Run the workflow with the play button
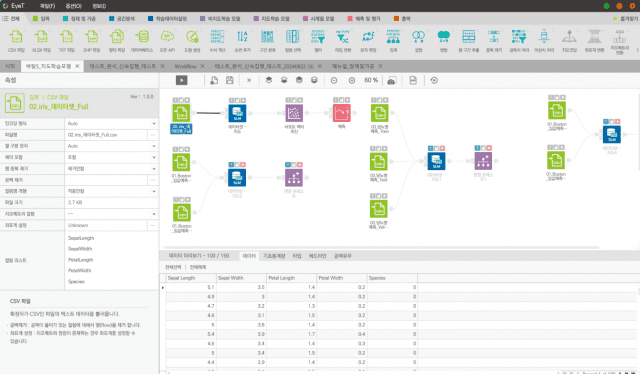 [182, 80]
